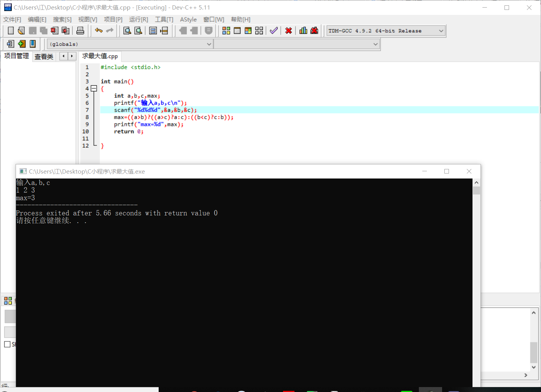Click the Find magnifier icon
541x392 pixels.
[x=127, y=31]
